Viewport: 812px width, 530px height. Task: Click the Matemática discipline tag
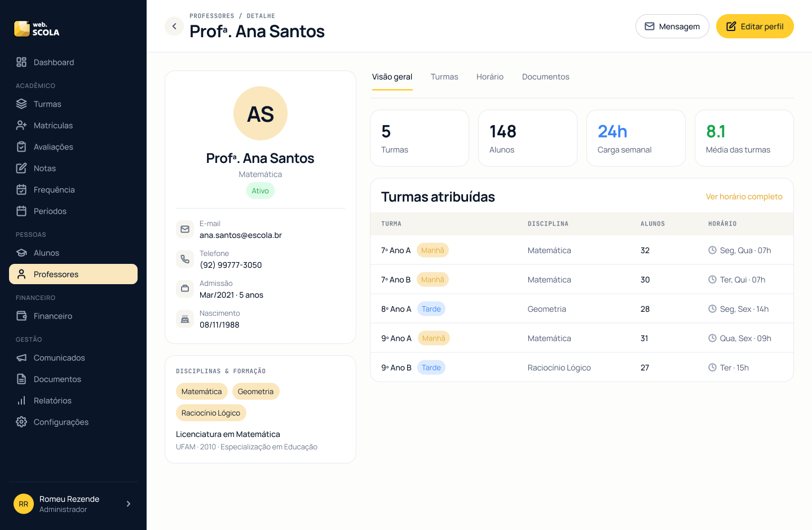coord(202,391)
